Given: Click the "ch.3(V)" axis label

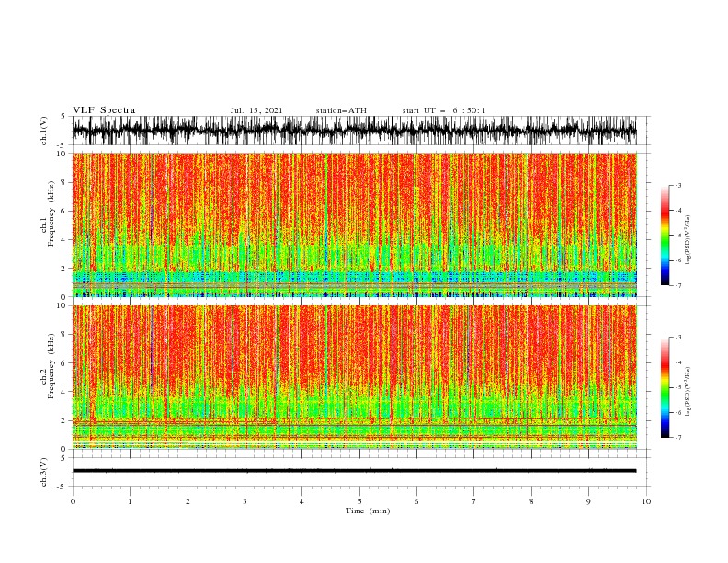Looking at the screenshot, I should [x=44, y=472].
